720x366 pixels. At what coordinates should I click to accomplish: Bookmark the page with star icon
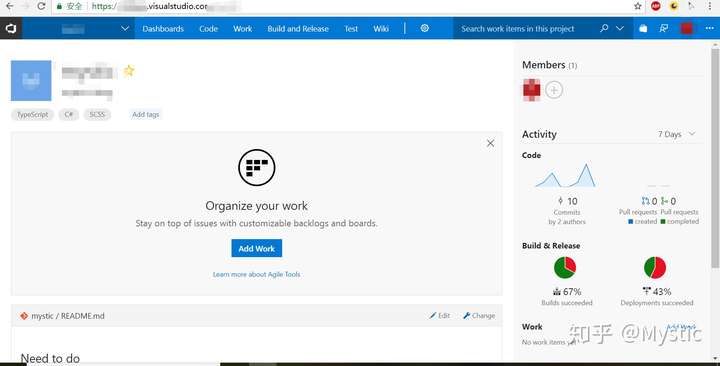pos(638,6)
